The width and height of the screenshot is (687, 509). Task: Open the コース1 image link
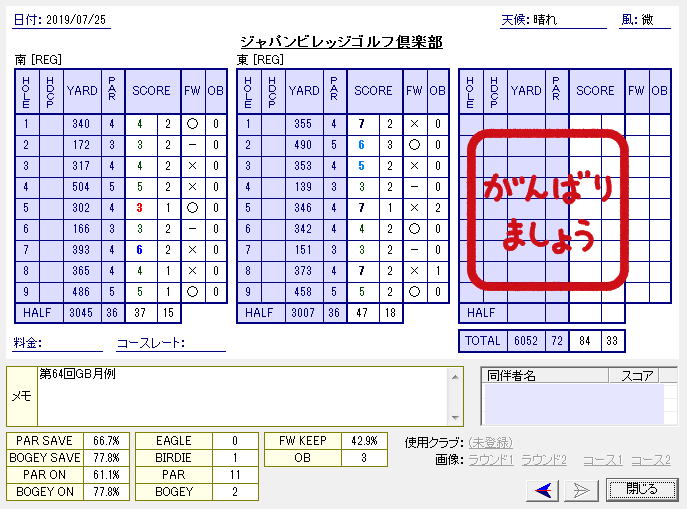point(602,460)
